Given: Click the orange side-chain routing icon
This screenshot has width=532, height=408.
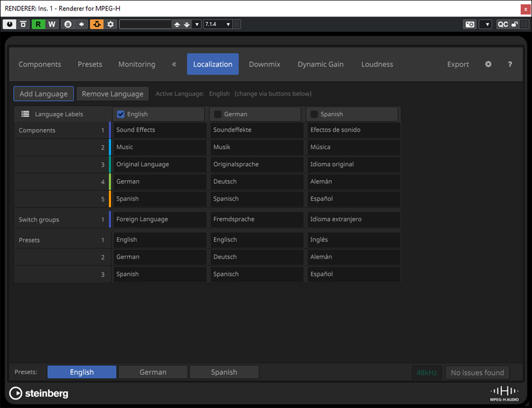Looking at the screenshot, I should click(96, 24).
